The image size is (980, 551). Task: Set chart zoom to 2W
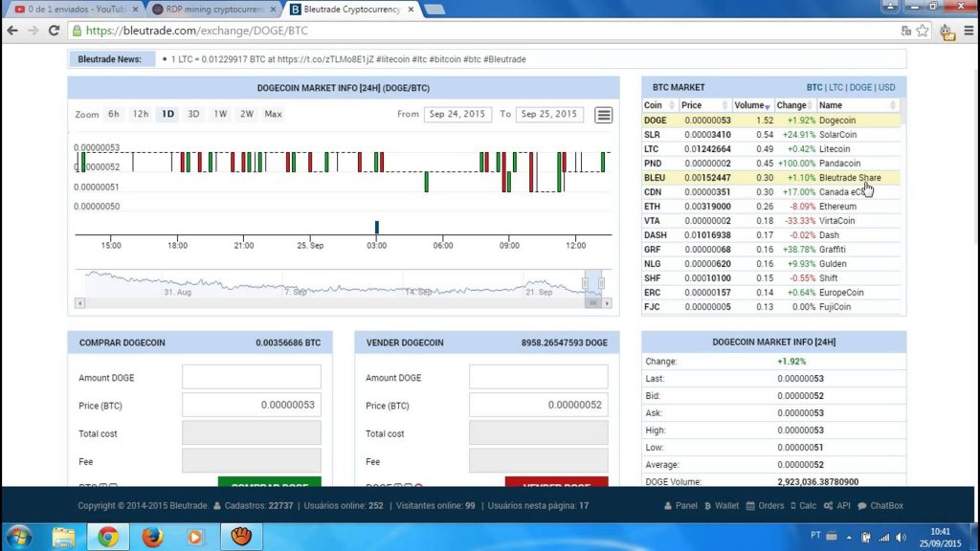pos(247,114)
